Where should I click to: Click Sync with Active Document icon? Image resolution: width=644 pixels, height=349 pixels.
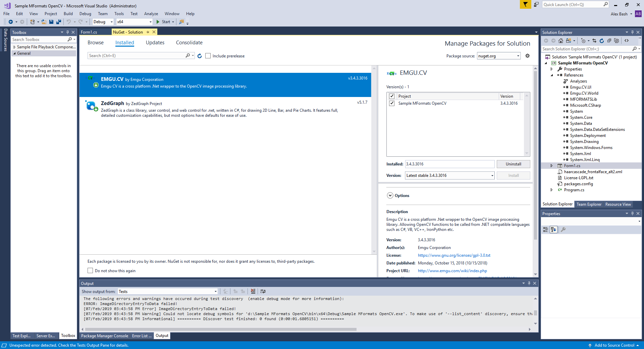click(x=594, y=41)
